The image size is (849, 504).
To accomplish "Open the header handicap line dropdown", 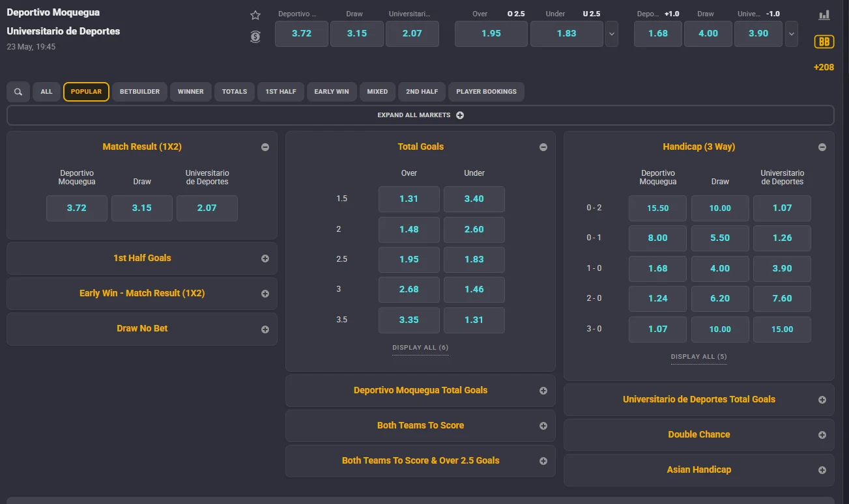I will click(791, 34).
